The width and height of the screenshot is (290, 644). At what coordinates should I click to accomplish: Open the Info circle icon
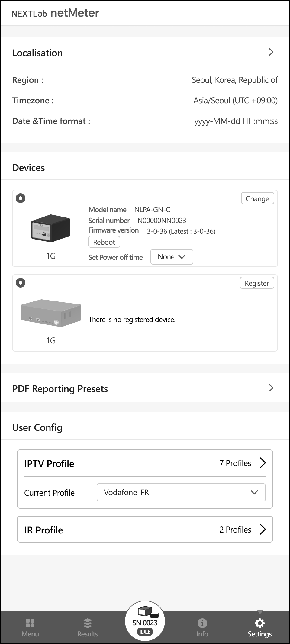click(x=202, y=623)
